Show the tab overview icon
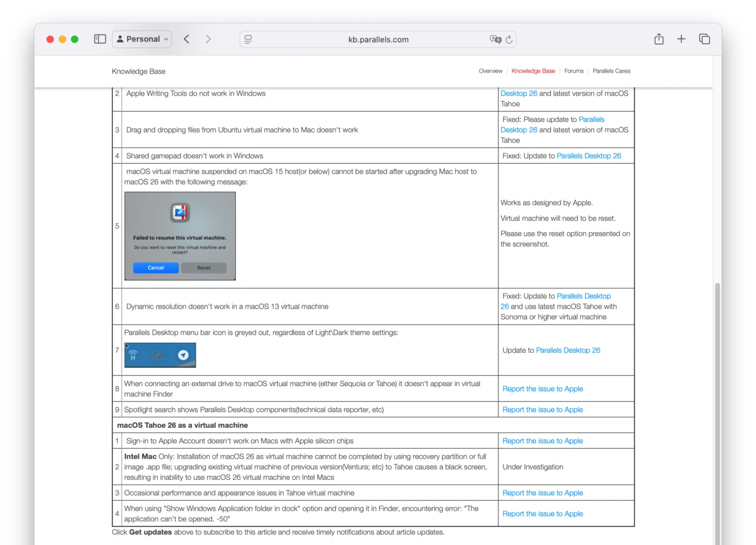Viewport: 756px width, 545px height. coord(704,38)
